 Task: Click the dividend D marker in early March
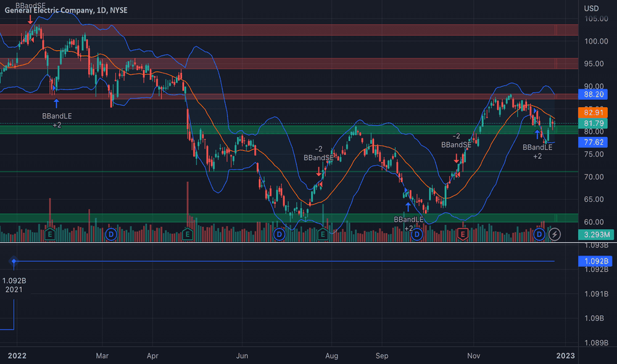pos(111,234)
